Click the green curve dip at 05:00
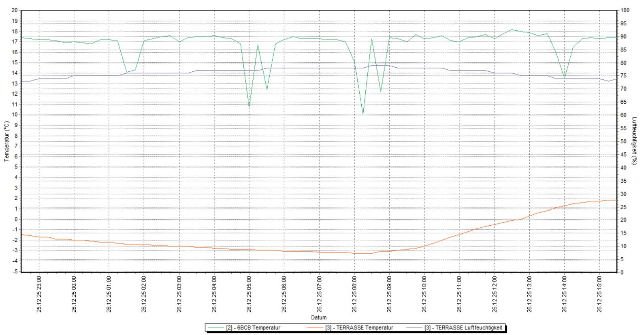Viewport: 644px width, 335px height. point(249,106)
